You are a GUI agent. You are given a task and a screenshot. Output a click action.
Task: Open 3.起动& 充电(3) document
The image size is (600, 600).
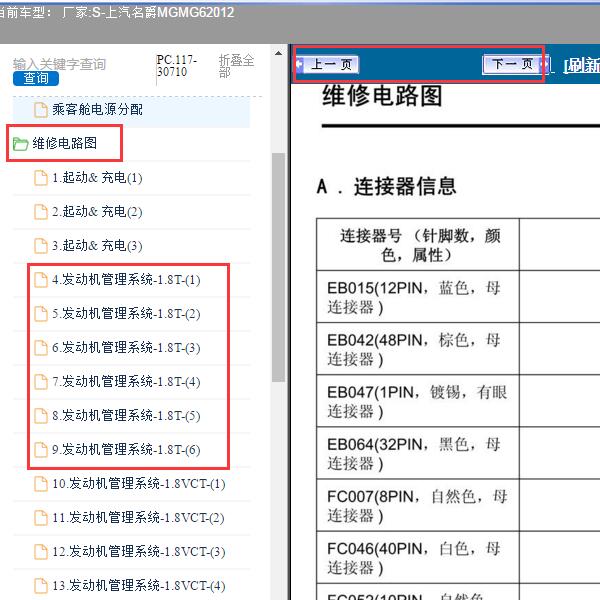(x=97, y=246)
